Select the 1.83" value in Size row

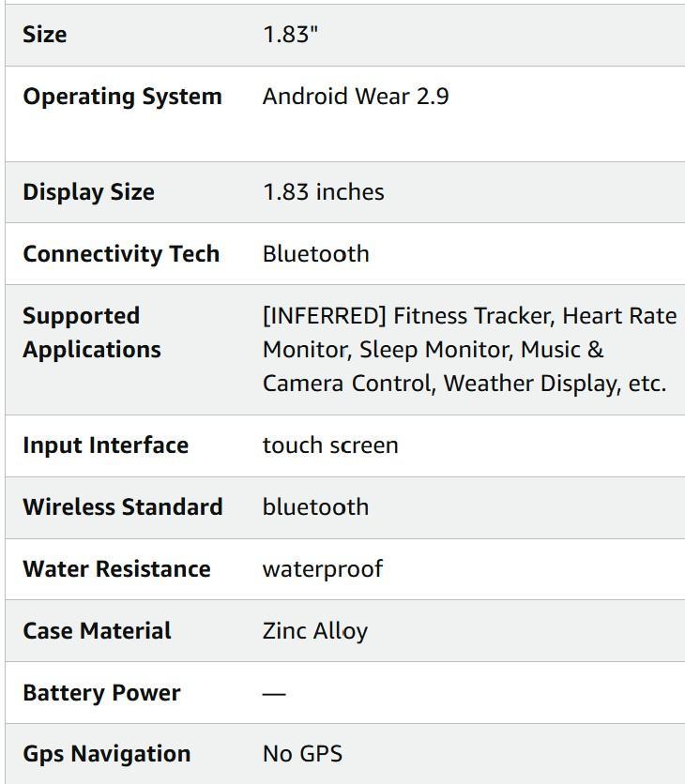click(291, 35)
